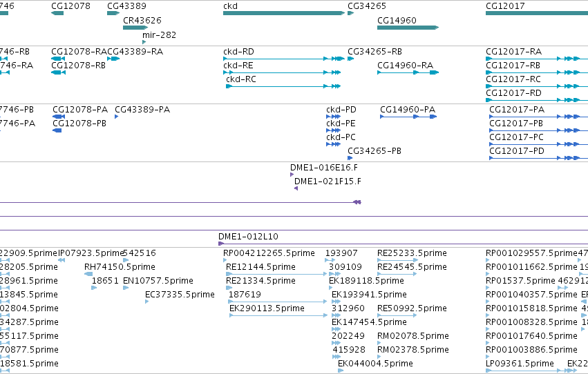Select protein feature CG12078-PA
Viewport: 588px width, 374px height.
[x=59, y=117]
